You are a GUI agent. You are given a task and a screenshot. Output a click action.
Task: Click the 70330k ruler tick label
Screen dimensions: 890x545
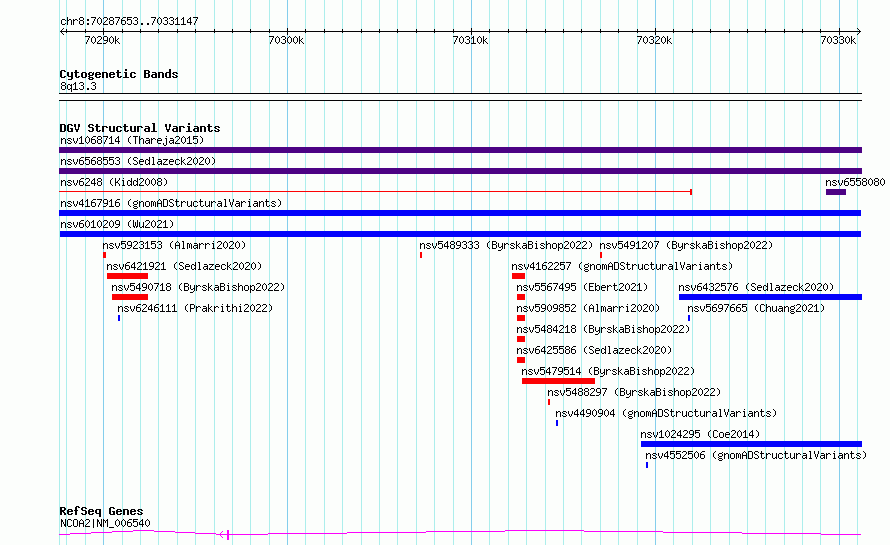point(838,40)
